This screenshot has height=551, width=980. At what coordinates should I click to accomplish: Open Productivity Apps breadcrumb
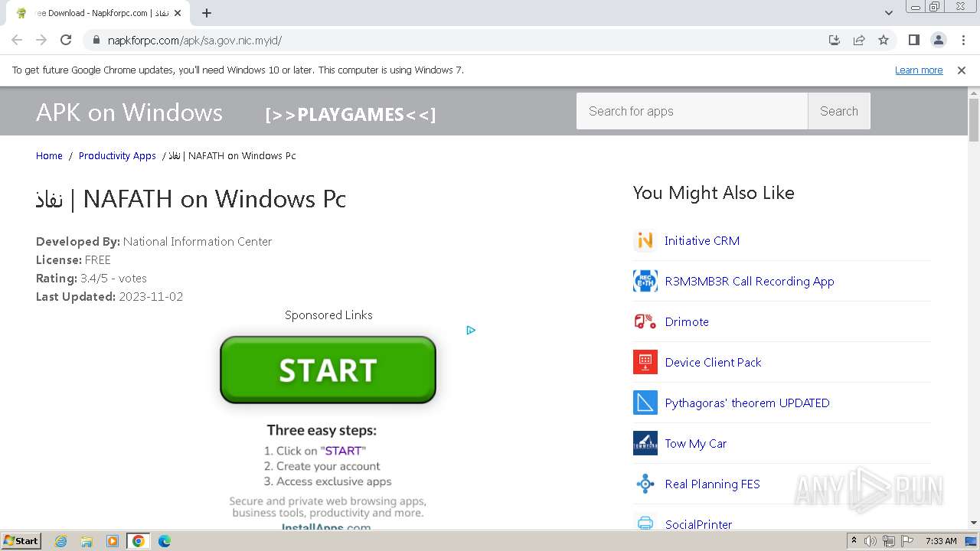point(117,155)
